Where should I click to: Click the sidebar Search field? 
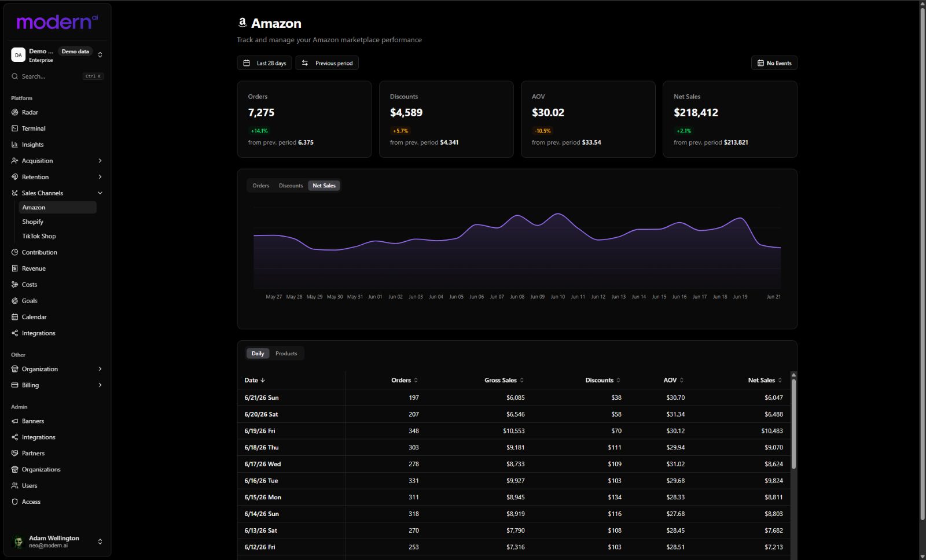coord(57,76)
